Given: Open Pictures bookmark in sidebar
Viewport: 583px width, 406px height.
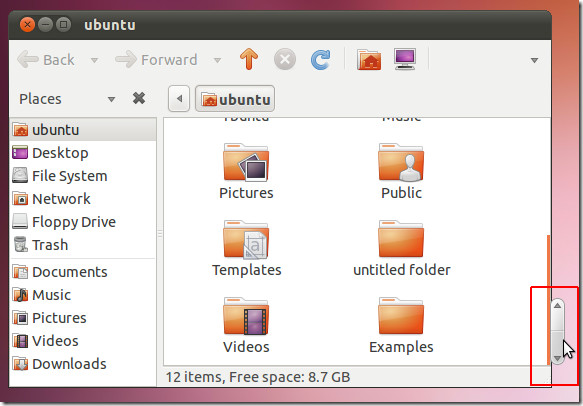Looking at the screenshot, I should click(x=83, y=318).
